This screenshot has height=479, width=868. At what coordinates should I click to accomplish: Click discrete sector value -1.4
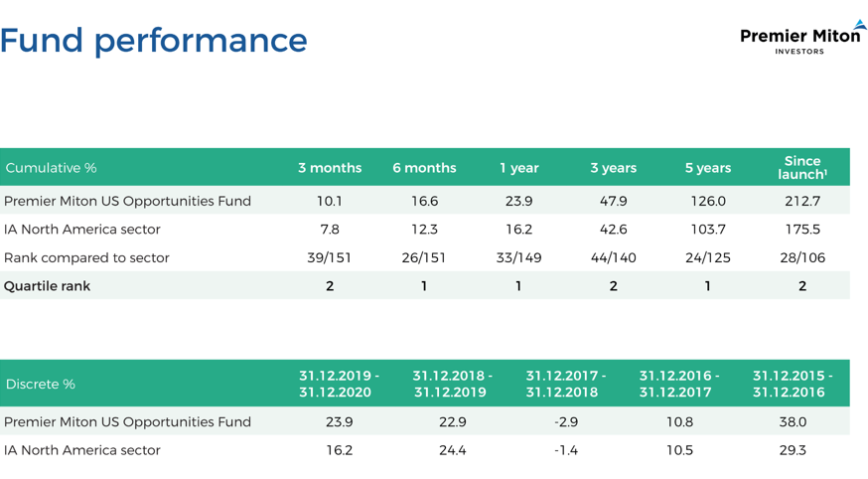click(566, 450)
